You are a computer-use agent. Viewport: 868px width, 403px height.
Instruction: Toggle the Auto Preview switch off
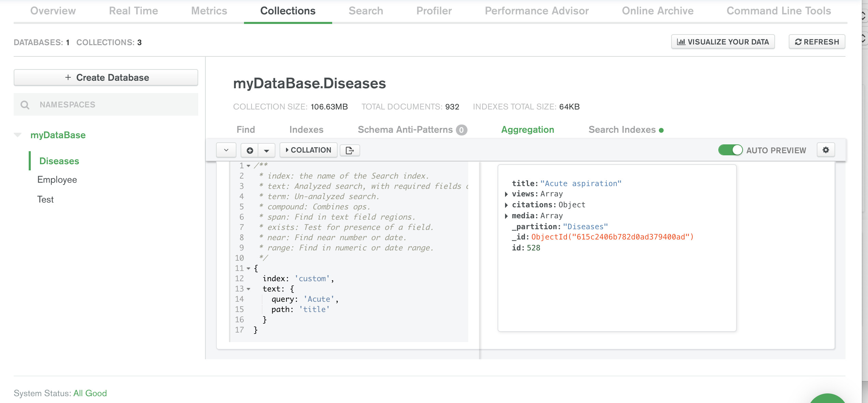click(x=730, y=150)
